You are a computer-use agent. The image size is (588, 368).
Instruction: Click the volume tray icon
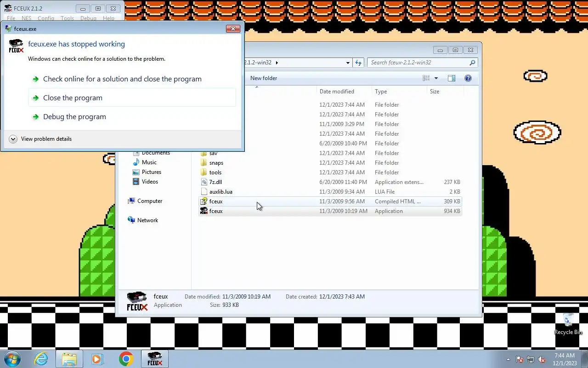tap(542, 359)
